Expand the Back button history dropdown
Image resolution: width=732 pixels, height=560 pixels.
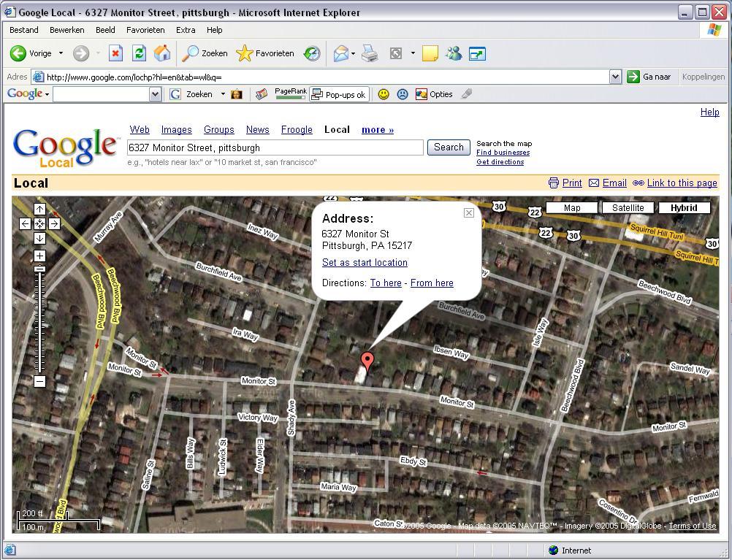[61, 53]
